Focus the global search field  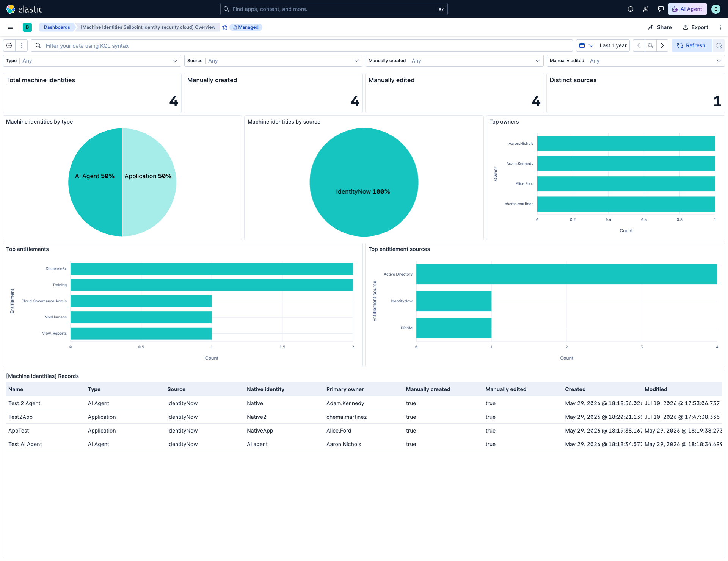pyautogui.click(x=334, y=9)
